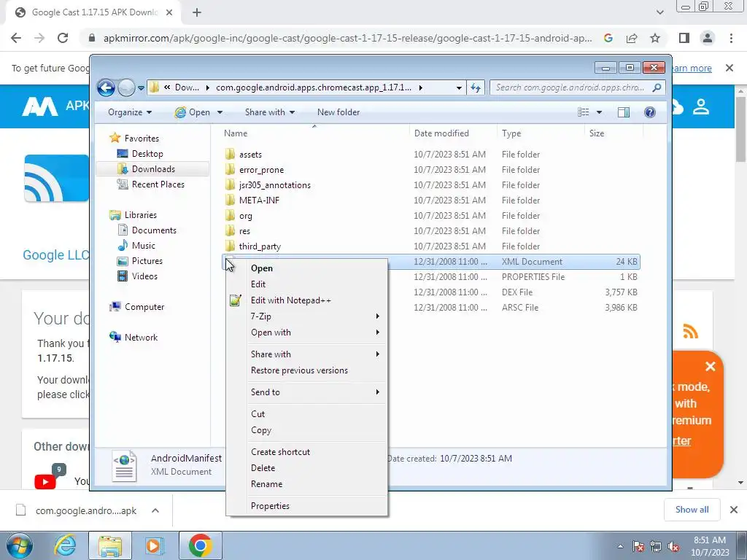
Task: Select Recent Places in Favorites
Action: click(158, 184)
